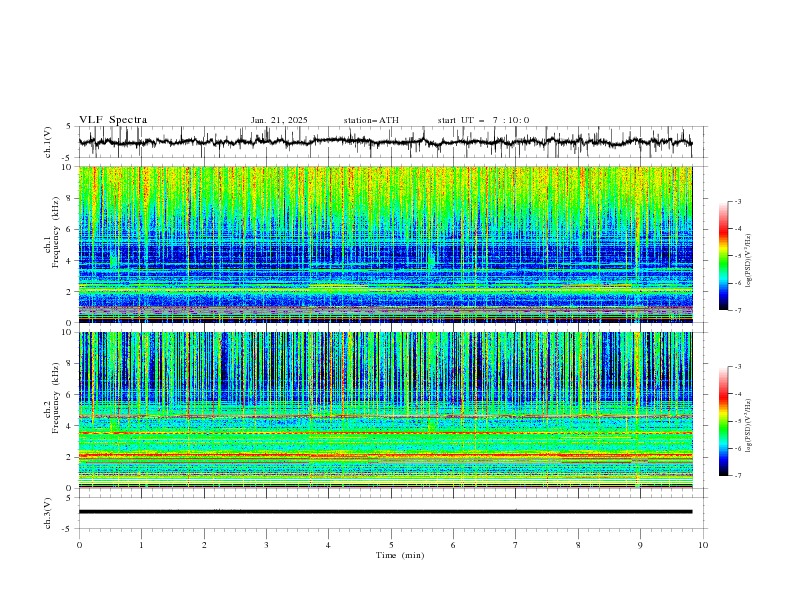Click time axis tick label "6"
The width and height of the screenshot is (792, 612).
pos(453,545)
